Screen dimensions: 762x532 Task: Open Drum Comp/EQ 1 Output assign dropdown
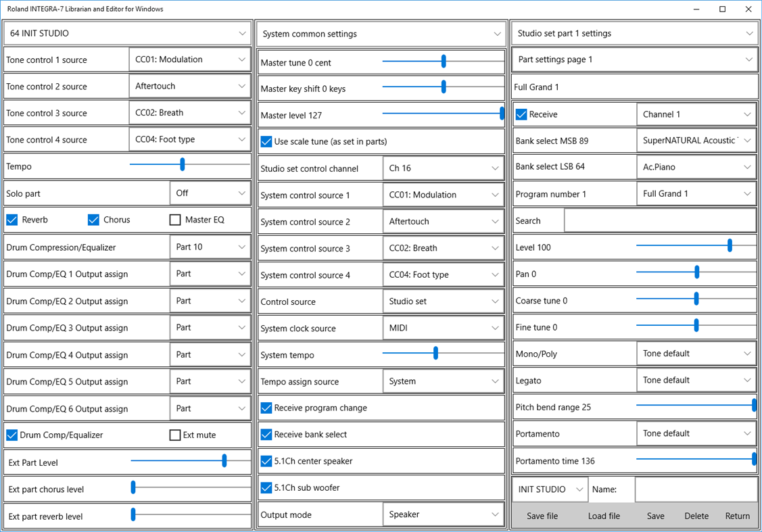[x=210, y=274]
